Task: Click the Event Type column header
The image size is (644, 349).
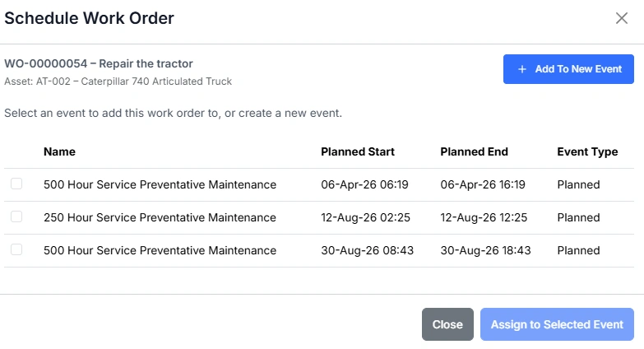Action: point(587,151)
